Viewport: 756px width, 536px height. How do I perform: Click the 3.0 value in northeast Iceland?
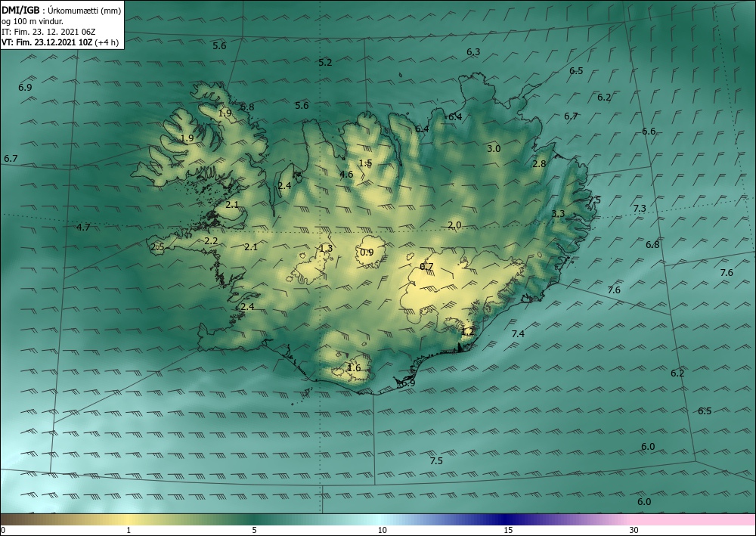tap(494, 148)
